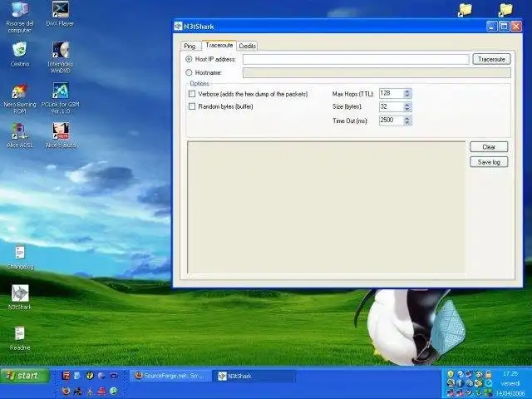Click the traceroute output log area
Image resolution: width=532 pixels, height=399 pixels.
[327, 207]
